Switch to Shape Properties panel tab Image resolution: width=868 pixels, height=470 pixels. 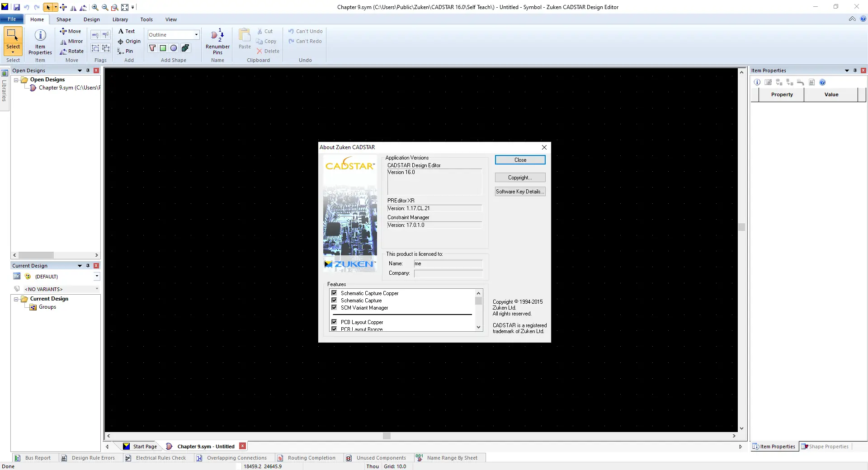[x=825, y=446]
